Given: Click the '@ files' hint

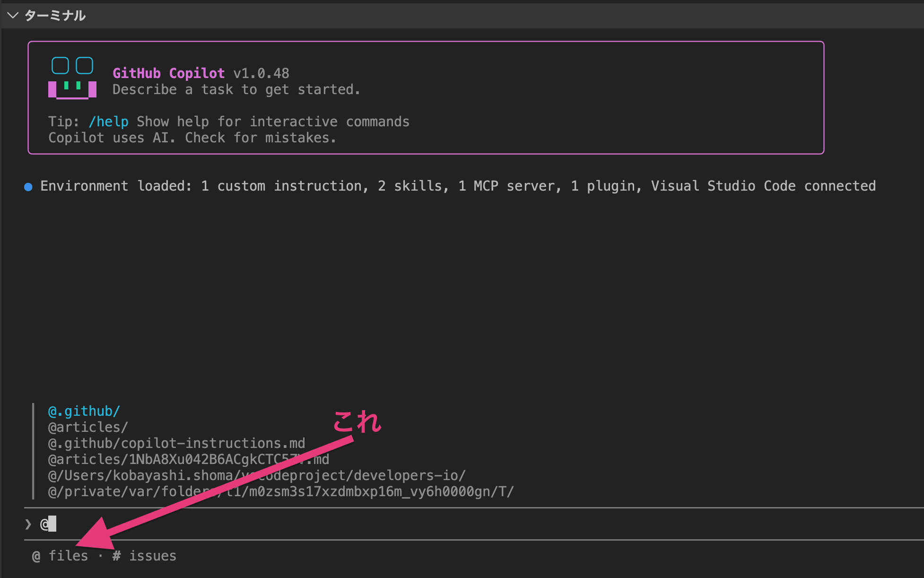Looking at the screenshot, I should click(60, 556).
